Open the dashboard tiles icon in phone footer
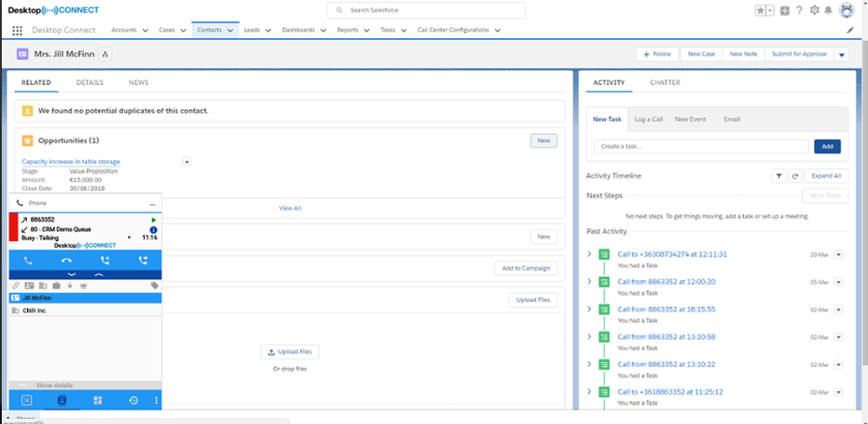 click(x=97, y=401)
